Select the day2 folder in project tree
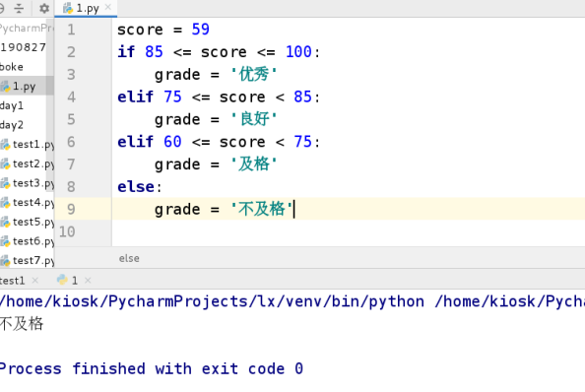 pos(12,125)
